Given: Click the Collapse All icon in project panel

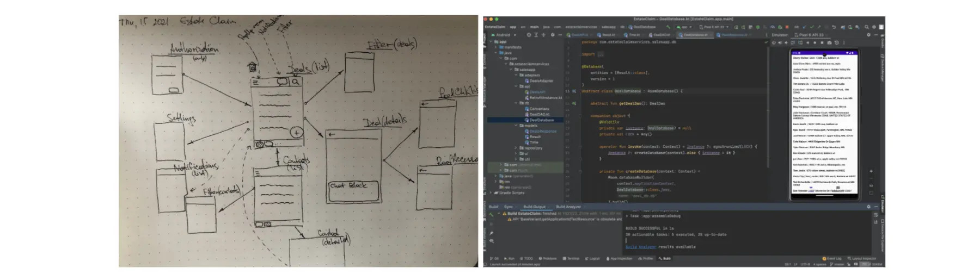Looking at the screenshot, I should click(543, 35).
